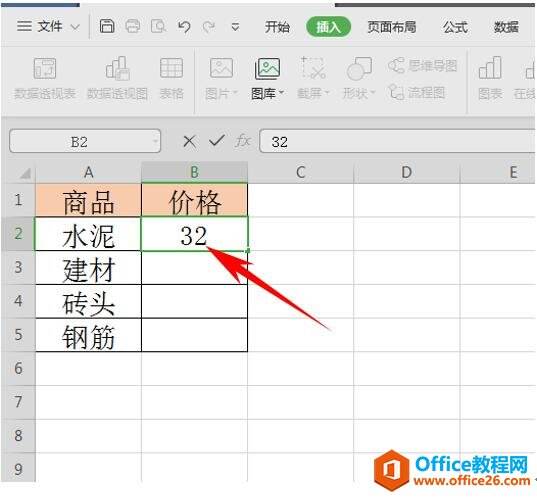
Task: Insert a 数据透视图 pivot chart
Action: pos(117,79)
